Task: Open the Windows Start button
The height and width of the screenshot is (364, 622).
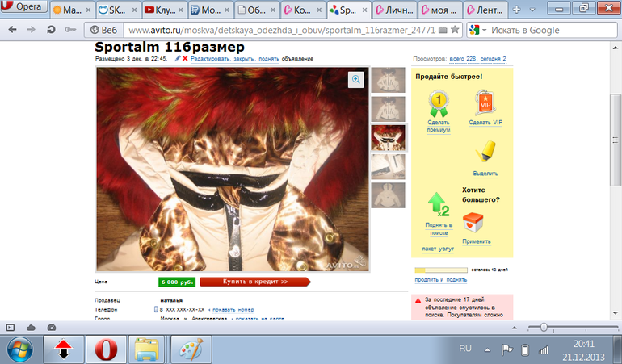Action: pyautogui.click(x=19, y=350)
